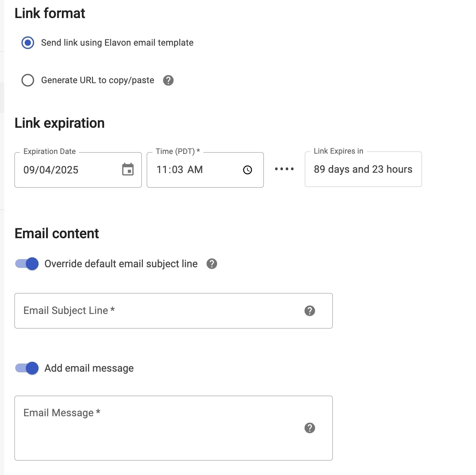Image resolution: width=476 pixels, height=475 pixels.
Task: Click the Generate URL to copy/paste label
Action: [x=98, y=80]
